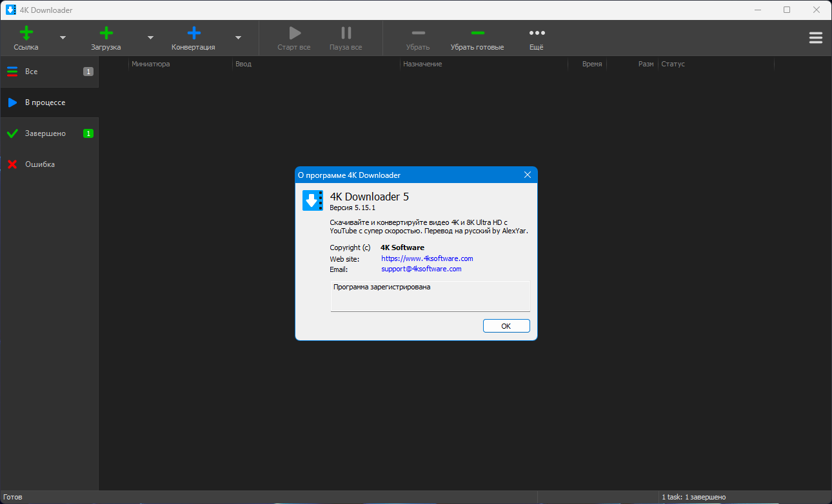Click the green plus Загрузка icon
The width and height of the screenshot is (832, 504).
click(106, 33)
